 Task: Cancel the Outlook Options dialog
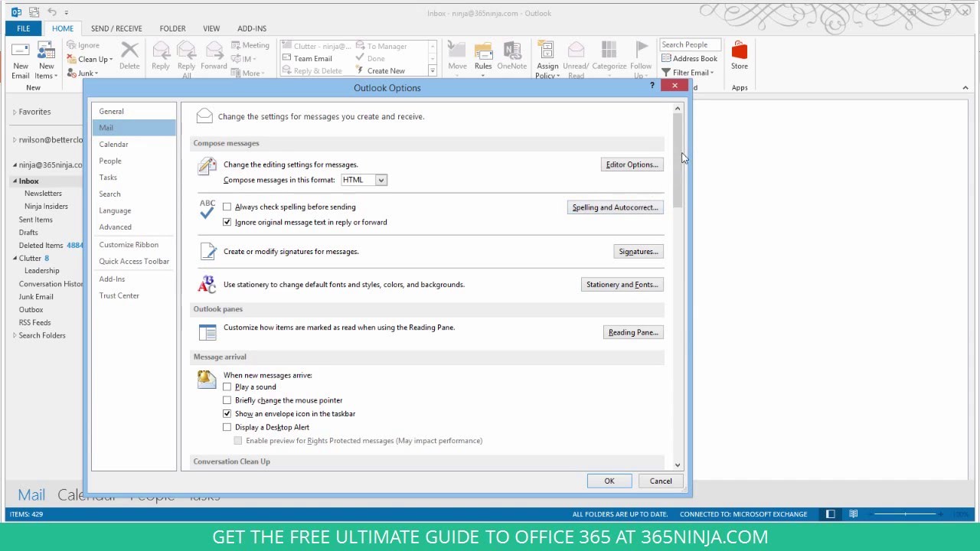tap(661, 481)
